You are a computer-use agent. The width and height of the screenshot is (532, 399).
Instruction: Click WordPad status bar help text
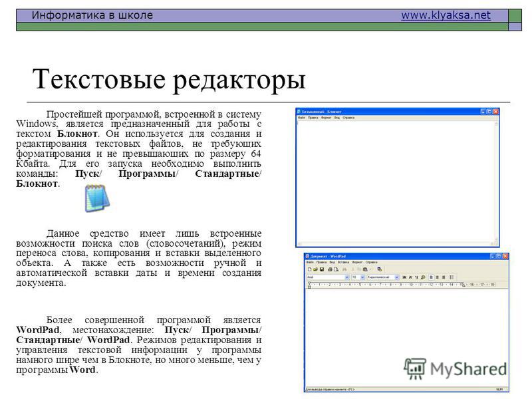click(330, 390)
